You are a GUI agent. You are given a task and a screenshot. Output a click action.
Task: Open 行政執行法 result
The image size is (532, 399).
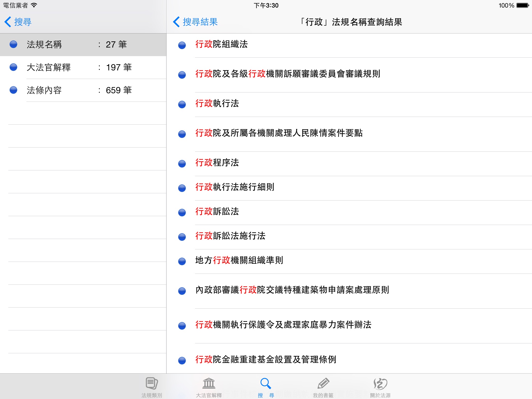coord(349,104)
